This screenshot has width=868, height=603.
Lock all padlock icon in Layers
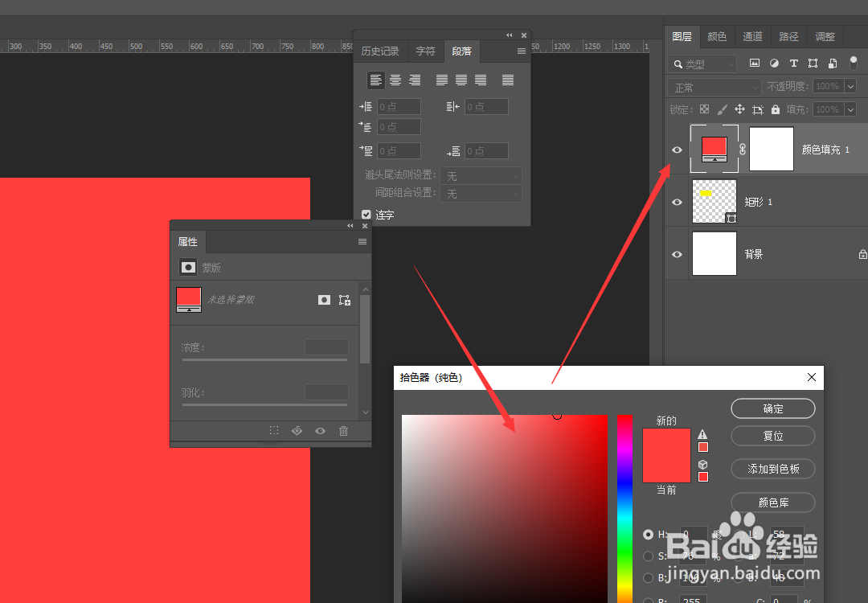(x=776, y=109)
